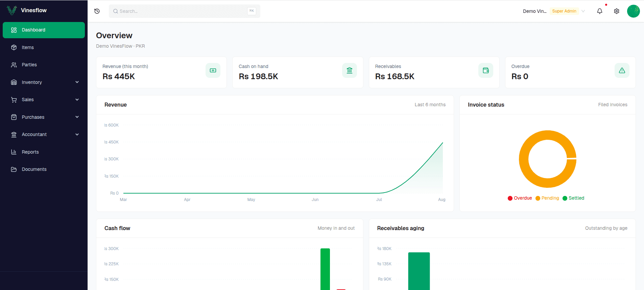Open settings gear icon
The height and width of the screenshot is (290, 644).
point(617,11)
